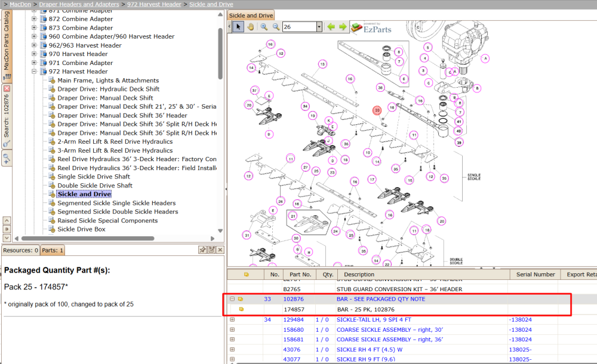Open the new search magnifier tab

coord(7,158)
